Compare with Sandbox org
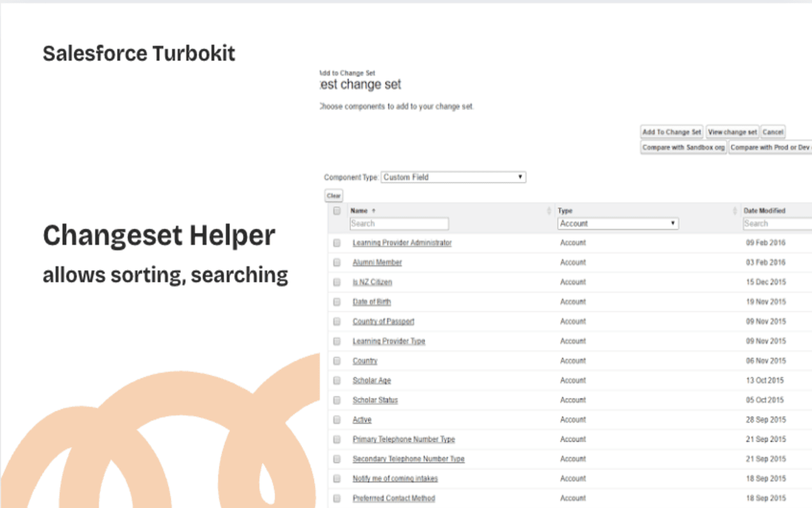 [x=683, y=147]
